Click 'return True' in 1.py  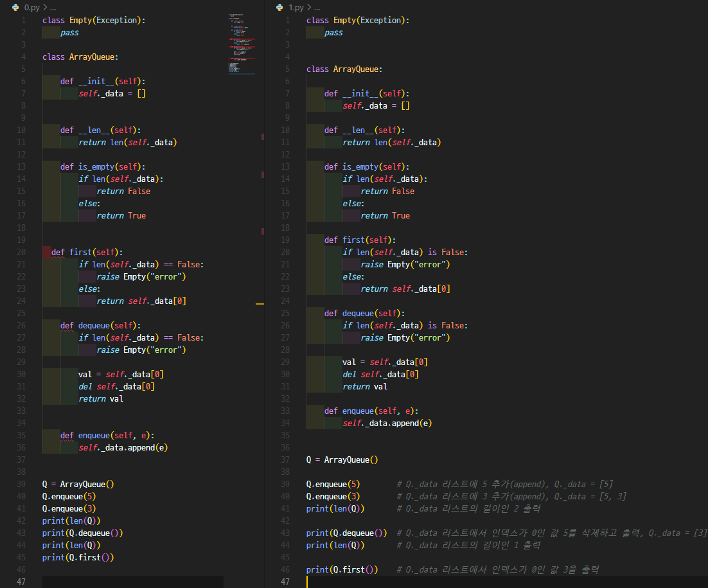pyautogui.click(x=385, y=215)
